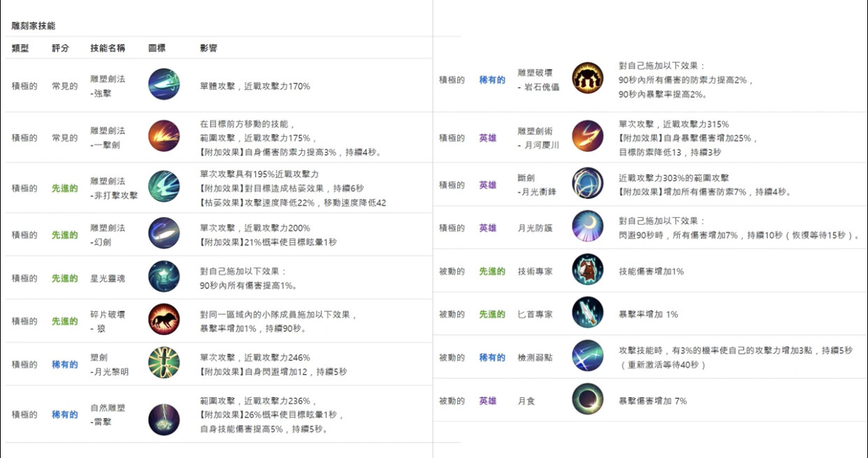This screenshot has height=458, width=868.
Task: Click the 星光靈魂 star icon
Action: pyautogui.click(x=164, y=276)
